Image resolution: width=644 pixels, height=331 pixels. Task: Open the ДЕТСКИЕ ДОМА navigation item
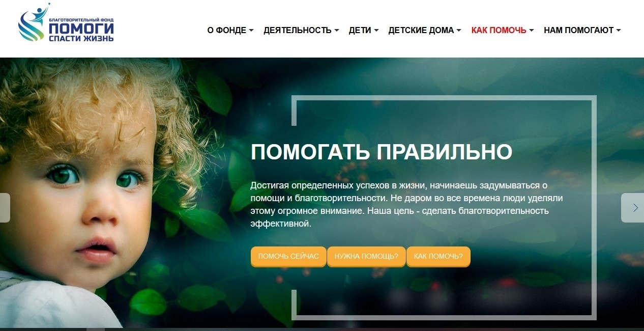click(x=421, y=31)
